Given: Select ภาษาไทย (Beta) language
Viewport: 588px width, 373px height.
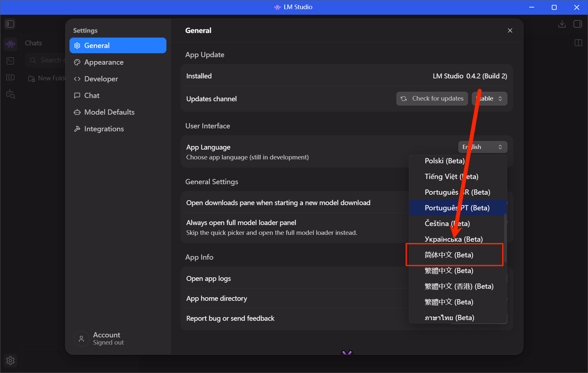Looking at the screenshot, I should point(458,317).
